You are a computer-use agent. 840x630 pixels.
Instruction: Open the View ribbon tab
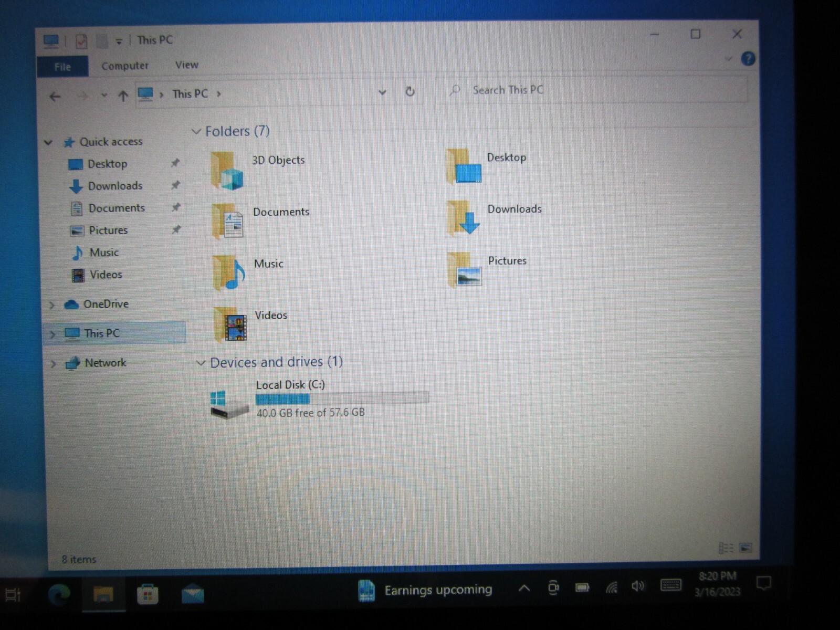pos(187,65)
